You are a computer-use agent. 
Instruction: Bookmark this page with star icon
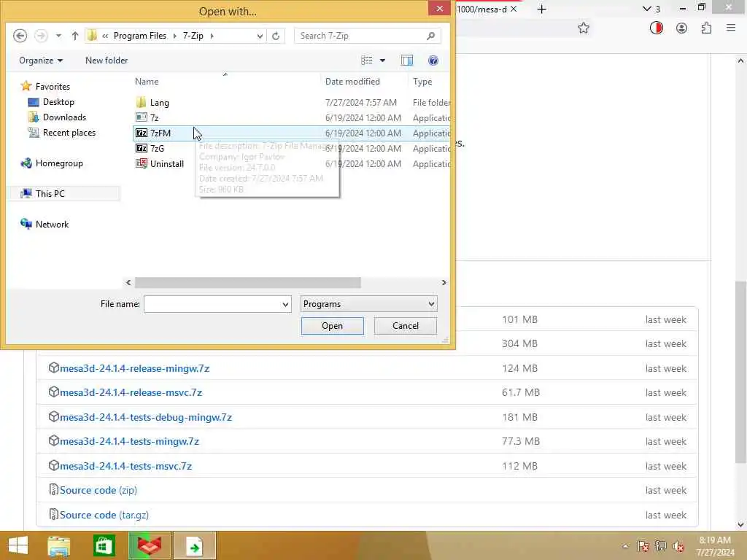(x=584, y=28)
